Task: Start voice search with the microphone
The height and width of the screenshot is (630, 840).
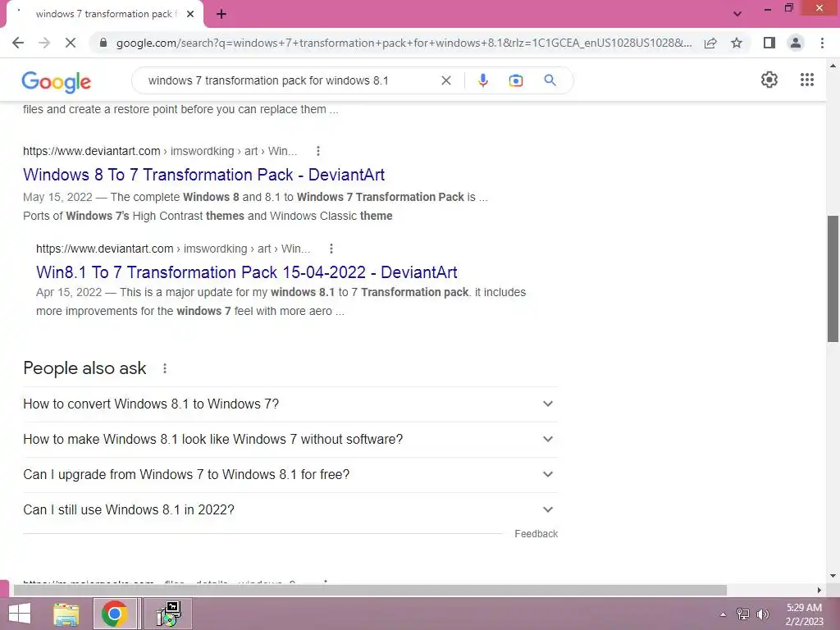Action: 482,80
